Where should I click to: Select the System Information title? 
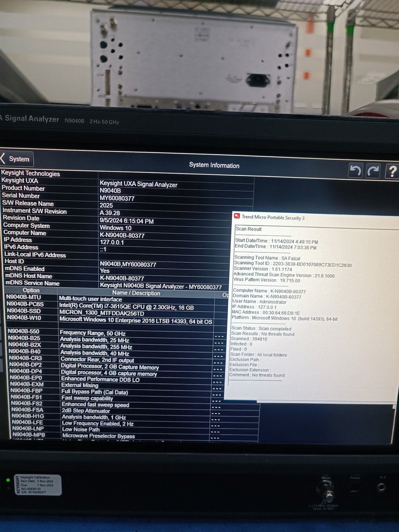click(x=214, y=165)
